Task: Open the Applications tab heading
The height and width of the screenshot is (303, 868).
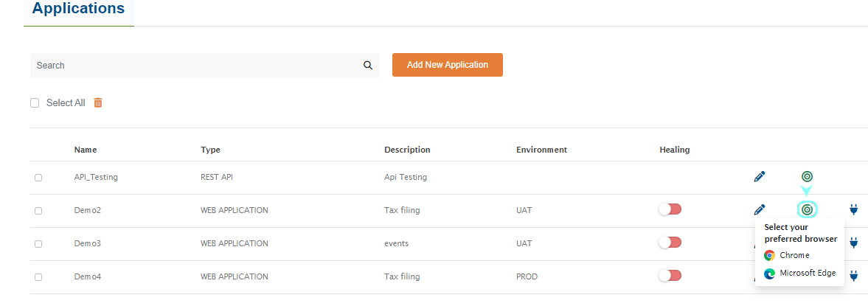Action: coord(78,10)
